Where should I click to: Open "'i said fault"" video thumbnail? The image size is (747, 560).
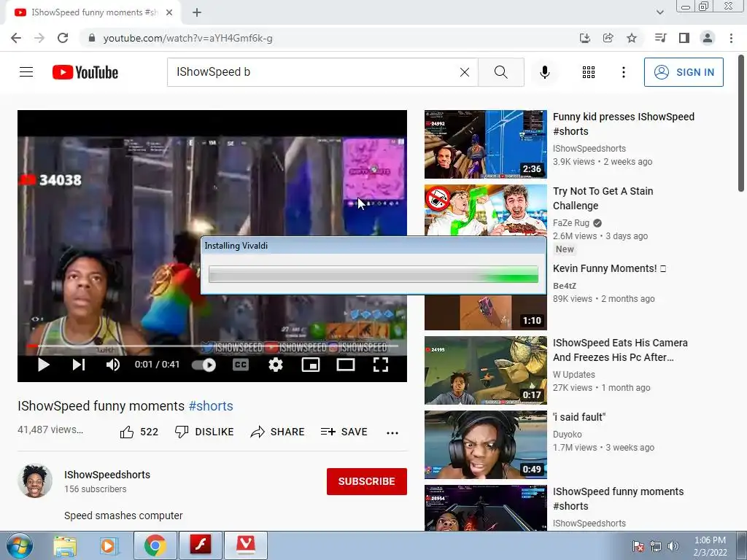[485, 445]
